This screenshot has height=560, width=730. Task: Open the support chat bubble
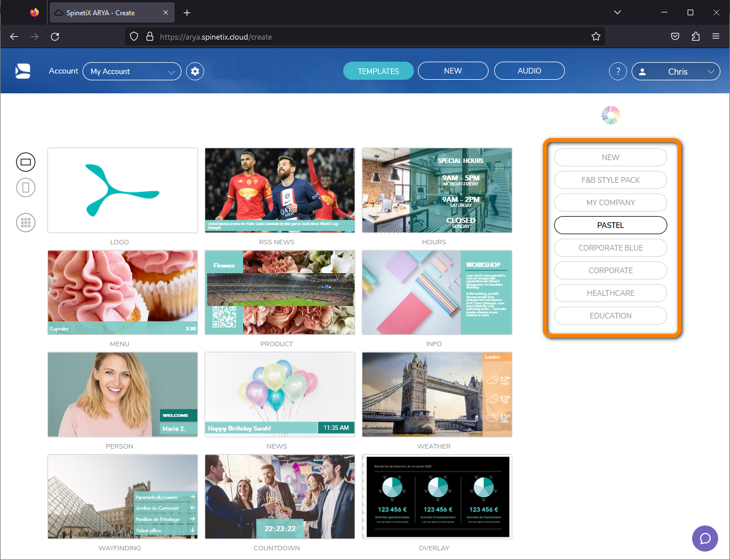point(705,539)
